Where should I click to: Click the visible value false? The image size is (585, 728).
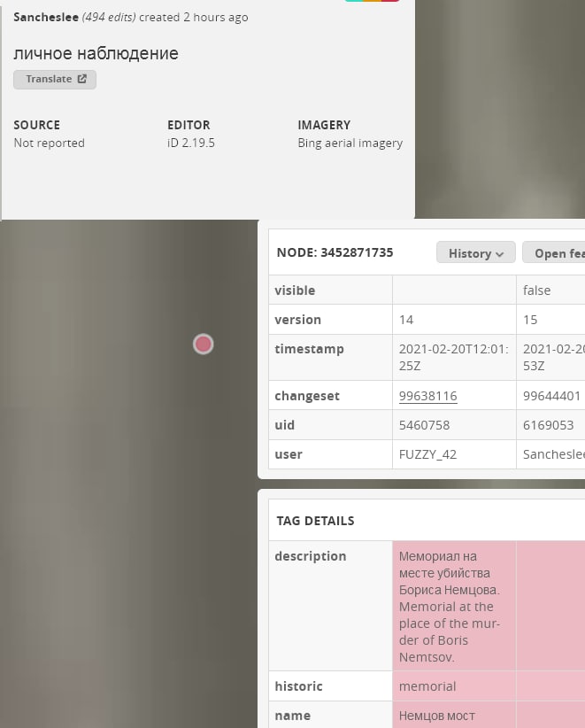coord(536,290)
